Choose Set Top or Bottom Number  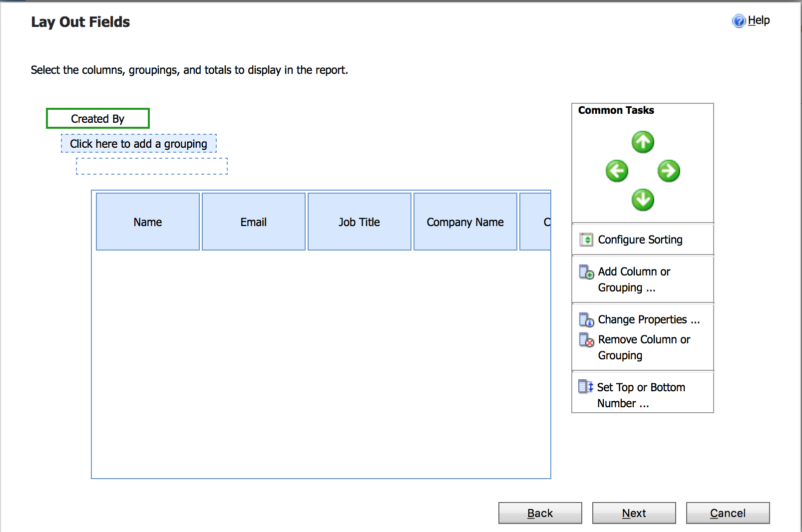coord(641,395)
